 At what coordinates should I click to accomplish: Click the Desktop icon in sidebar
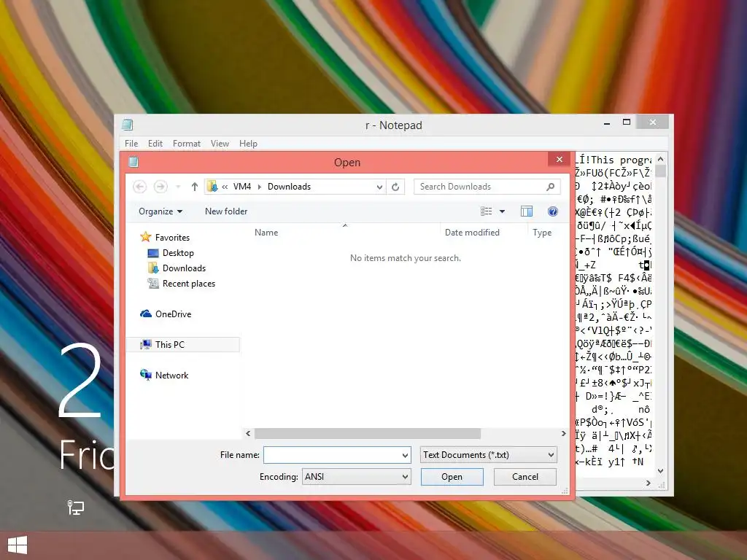[153, 253]
